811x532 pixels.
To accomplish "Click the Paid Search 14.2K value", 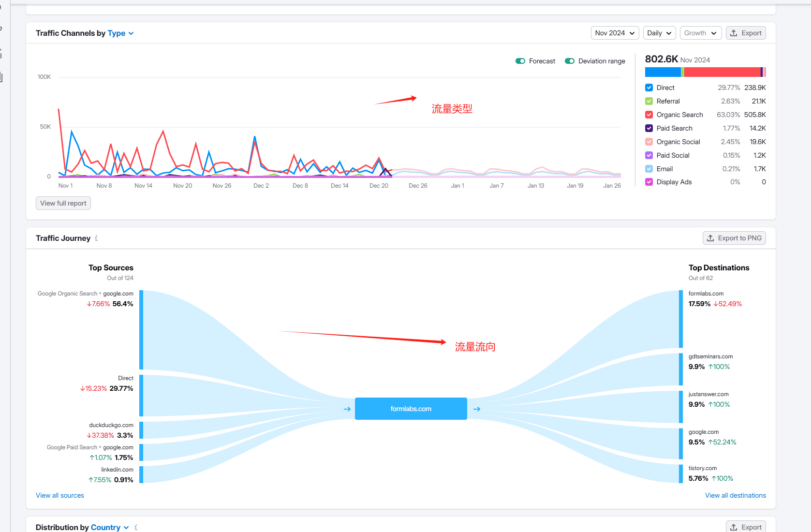I will click(757, 128).
